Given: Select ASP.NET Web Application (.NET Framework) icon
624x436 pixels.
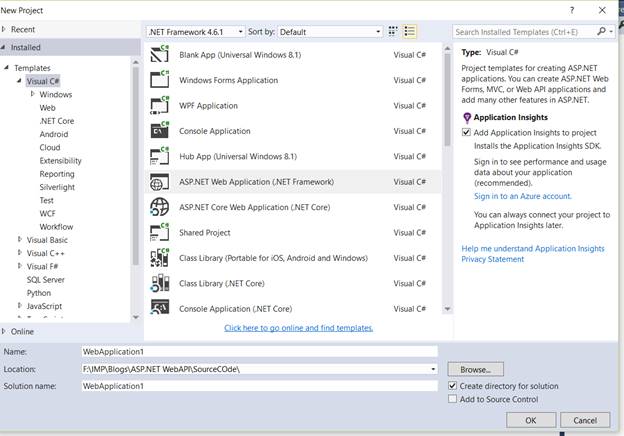Looking at the screenshot, I should pos(160,182).
